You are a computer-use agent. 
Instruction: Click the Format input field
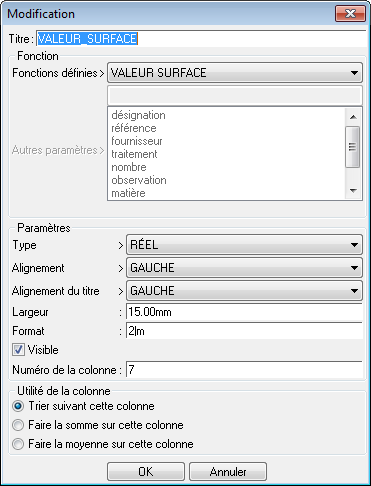[x=244, y=331]
